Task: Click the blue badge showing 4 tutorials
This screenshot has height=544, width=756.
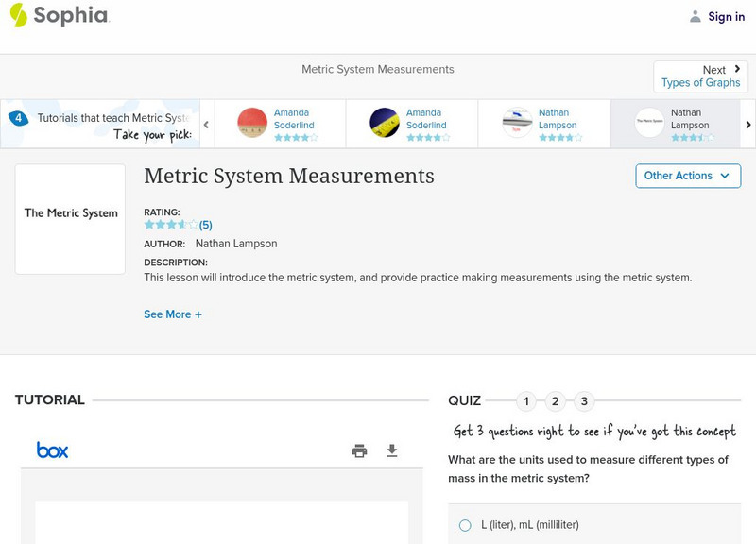Action: 18,119
